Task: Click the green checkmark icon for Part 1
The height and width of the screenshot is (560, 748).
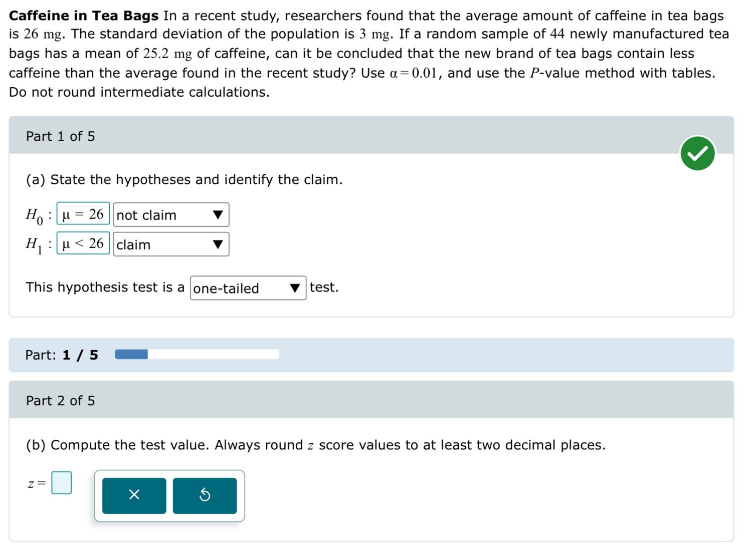Action: click(697, 153)
